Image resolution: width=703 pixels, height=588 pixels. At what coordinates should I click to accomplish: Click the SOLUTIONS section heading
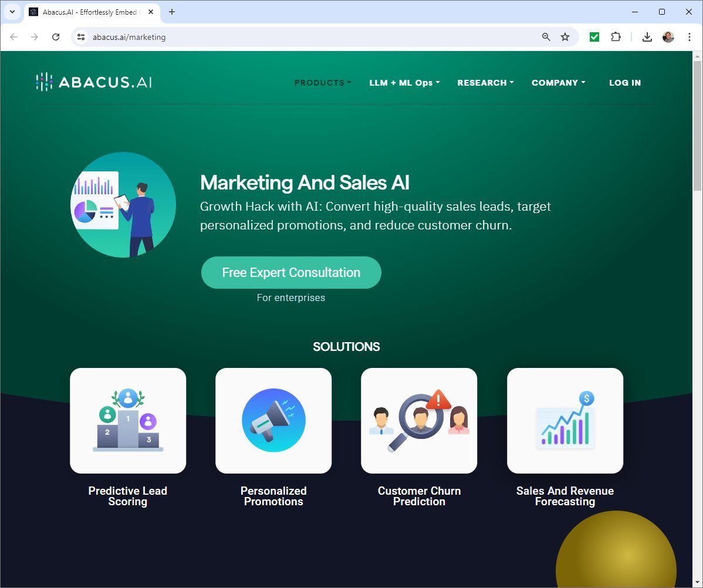point(346,347)
